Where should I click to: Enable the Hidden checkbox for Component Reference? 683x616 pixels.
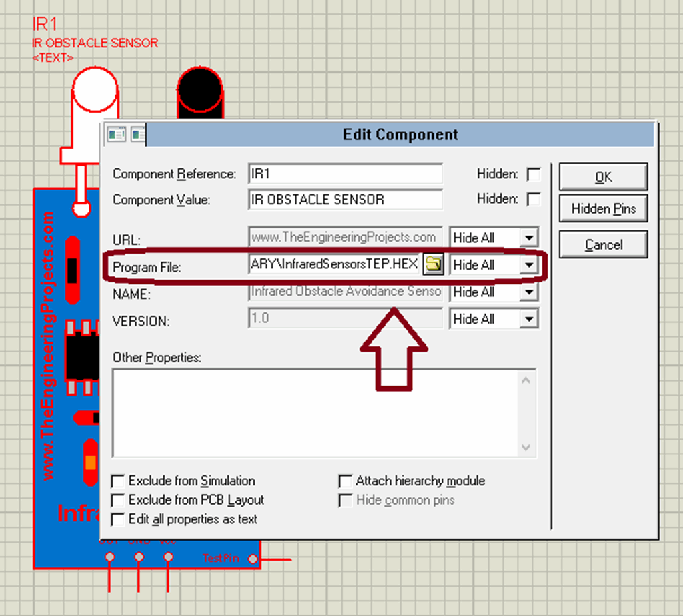coord(534,173)
